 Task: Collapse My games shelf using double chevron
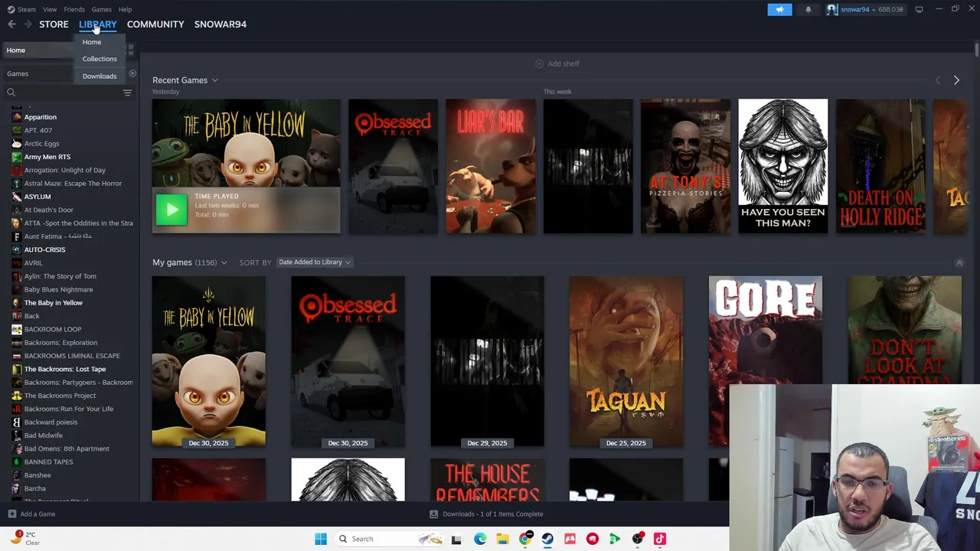click(x=959, y=262)
